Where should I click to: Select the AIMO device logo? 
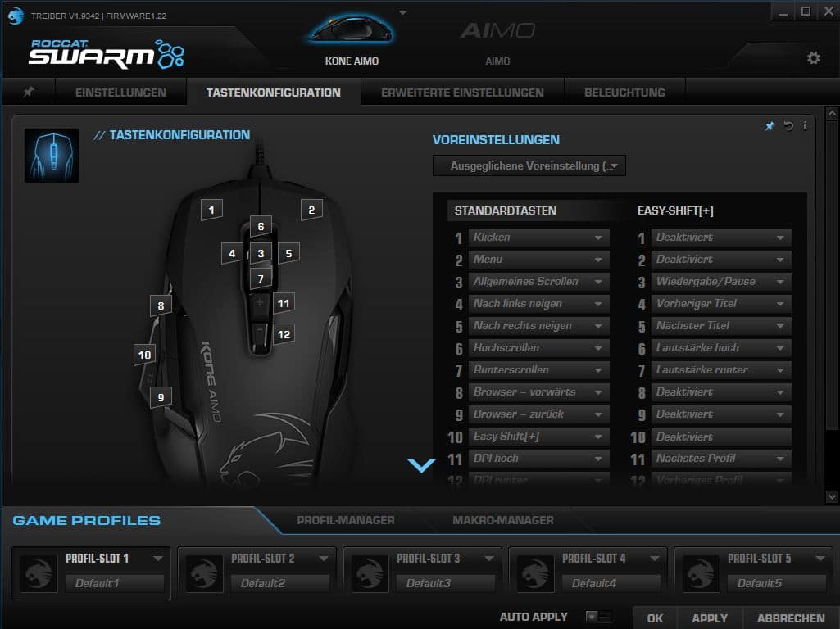pos(497,32)
